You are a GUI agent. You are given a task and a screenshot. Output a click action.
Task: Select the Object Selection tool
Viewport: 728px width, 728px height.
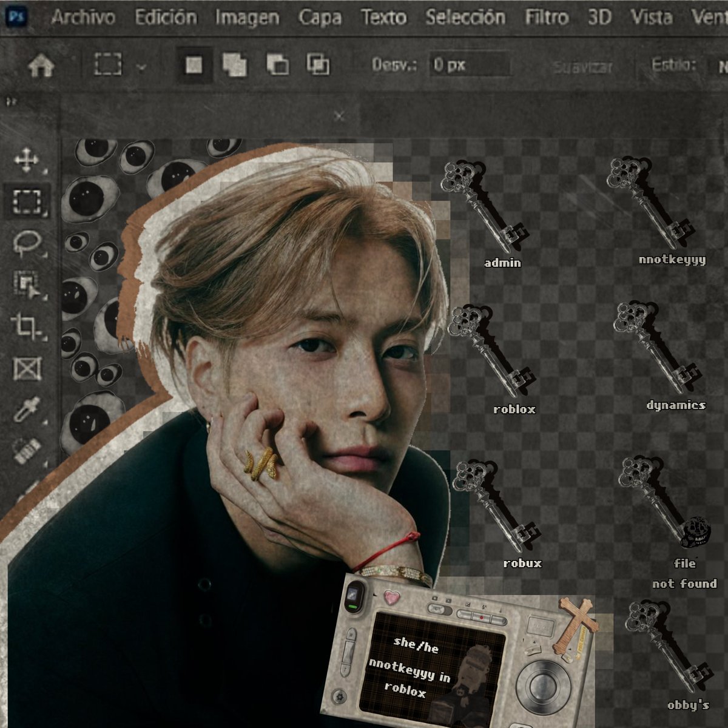[27, 285]
